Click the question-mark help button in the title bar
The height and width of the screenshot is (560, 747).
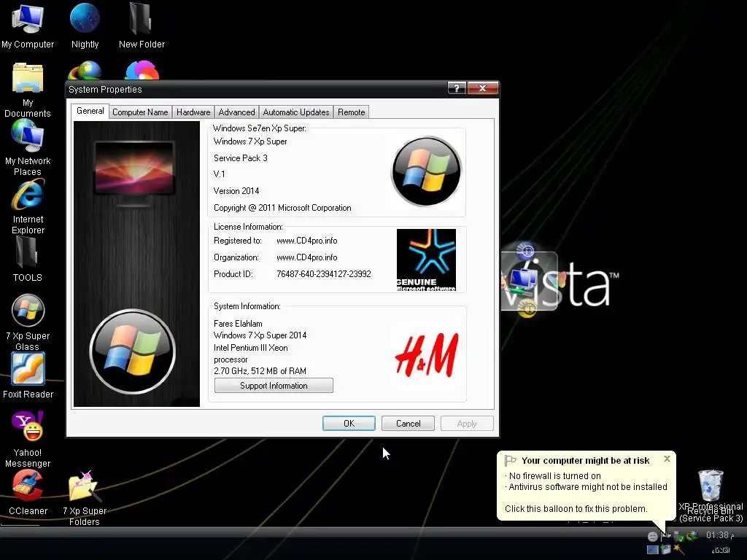coord(457,88)
